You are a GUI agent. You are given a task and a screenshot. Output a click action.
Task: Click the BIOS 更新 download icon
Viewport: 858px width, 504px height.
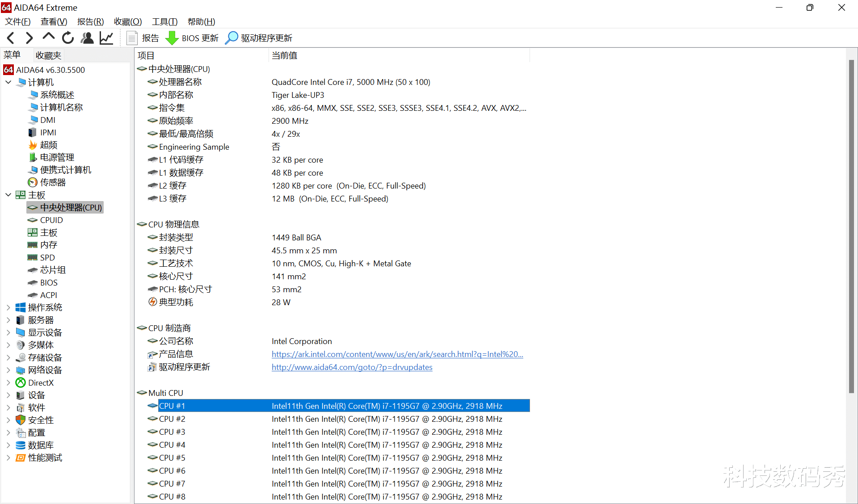coord(172,38)
